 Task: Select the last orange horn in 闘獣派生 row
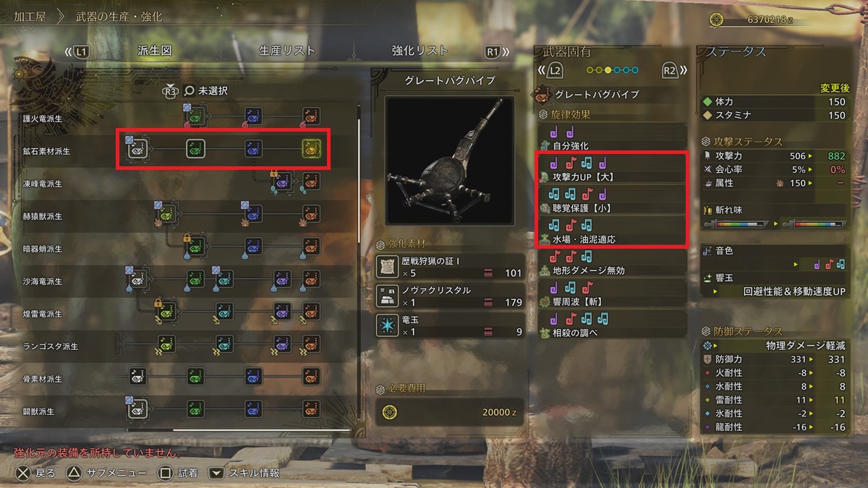(x=312, y=409)
